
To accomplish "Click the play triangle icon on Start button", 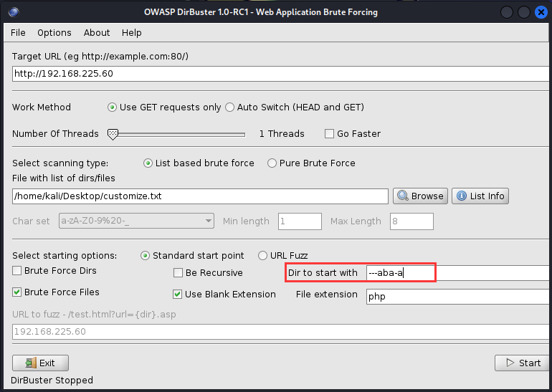I will 510,363.
